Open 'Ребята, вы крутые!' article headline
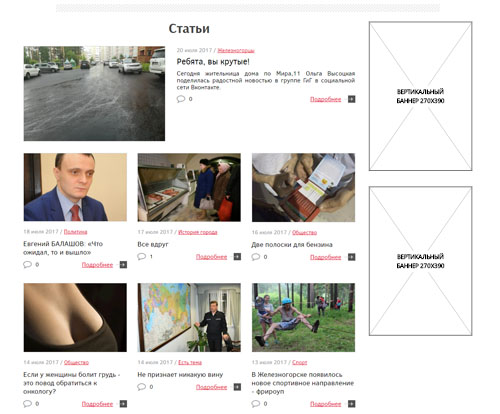This screenshot has width=500, height=414. point(213,62)
